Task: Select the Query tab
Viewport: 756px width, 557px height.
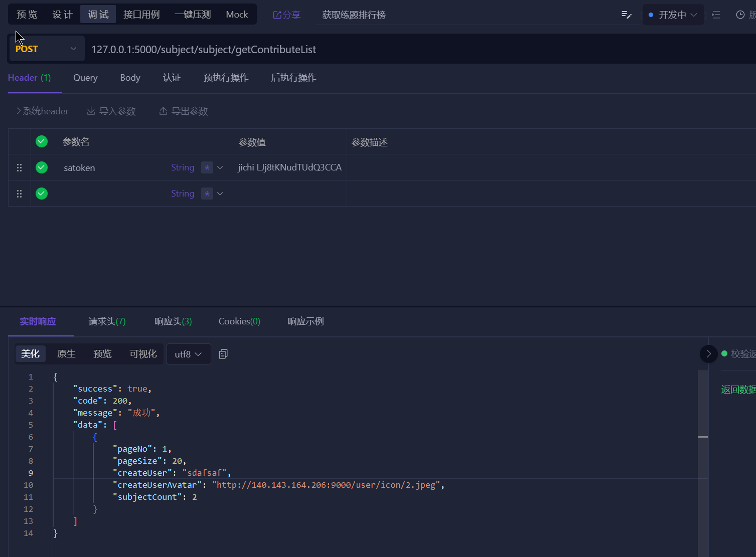Action: point(85,78)
